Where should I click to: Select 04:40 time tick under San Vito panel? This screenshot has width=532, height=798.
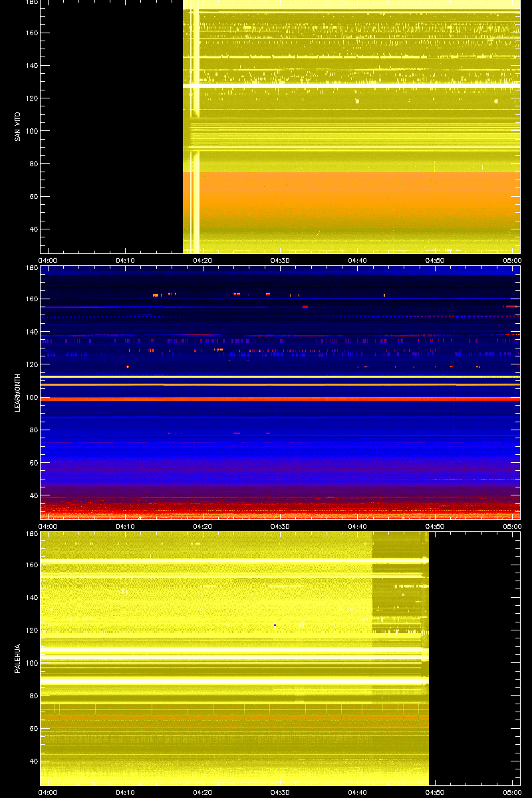click(358, 260)
